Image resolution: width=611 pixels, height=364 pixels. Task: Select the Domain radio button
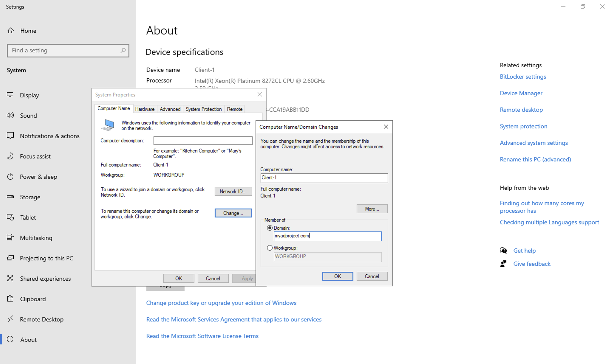270,228
